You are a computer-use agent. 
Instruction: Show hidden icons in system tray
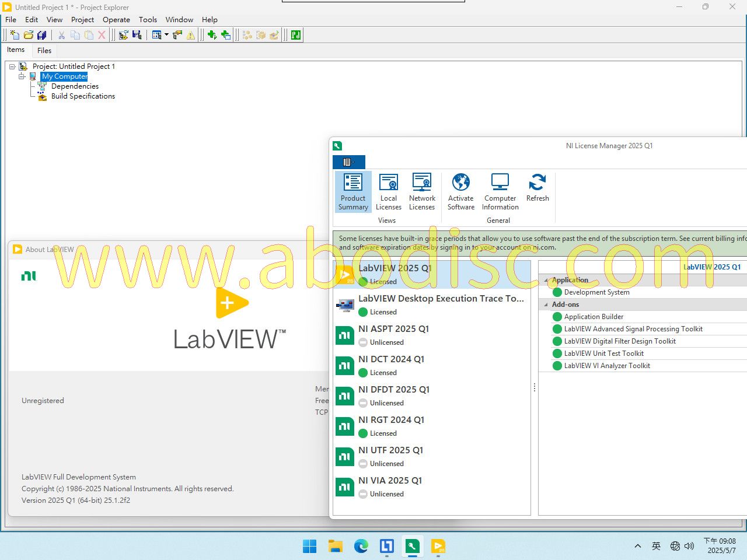pyautogui.click(x=638, y=546)
